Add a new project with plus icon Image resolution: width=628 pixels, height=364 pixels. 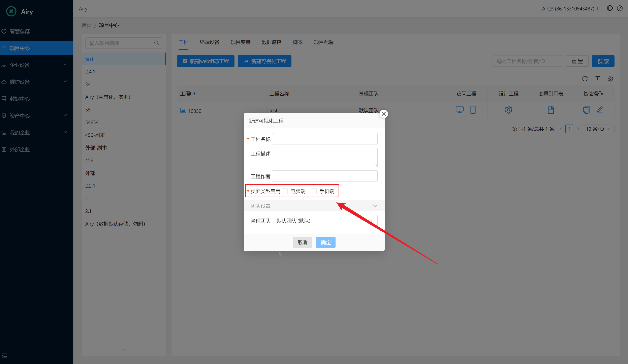click(124, 350)
